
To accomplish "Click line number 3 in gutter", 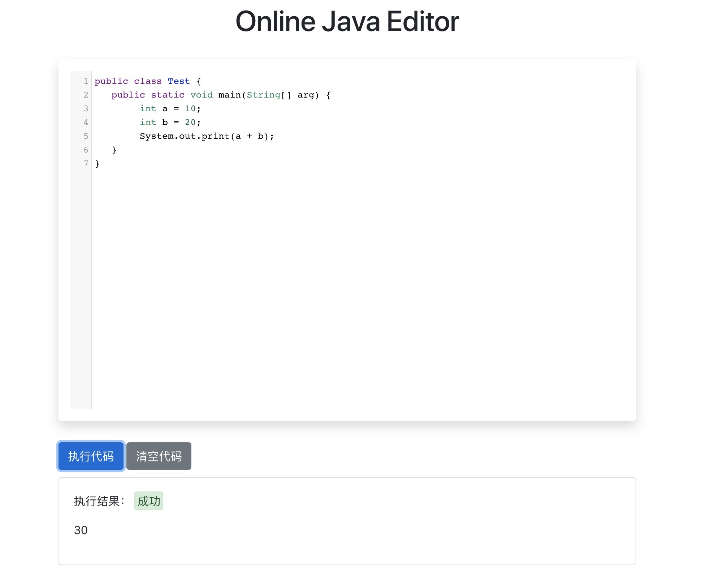I will (x=86, y=108).
